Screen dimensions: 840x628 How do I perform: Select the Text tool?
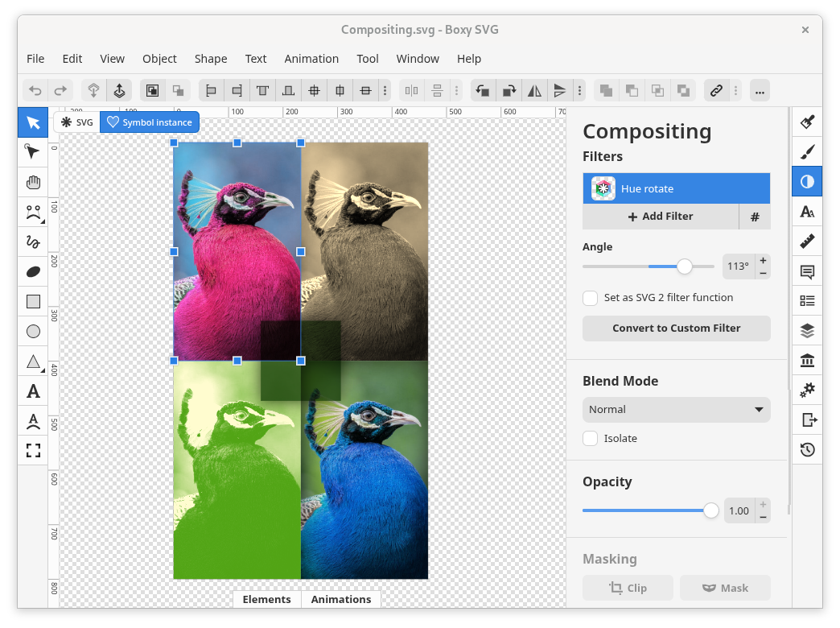click(33, 391)
